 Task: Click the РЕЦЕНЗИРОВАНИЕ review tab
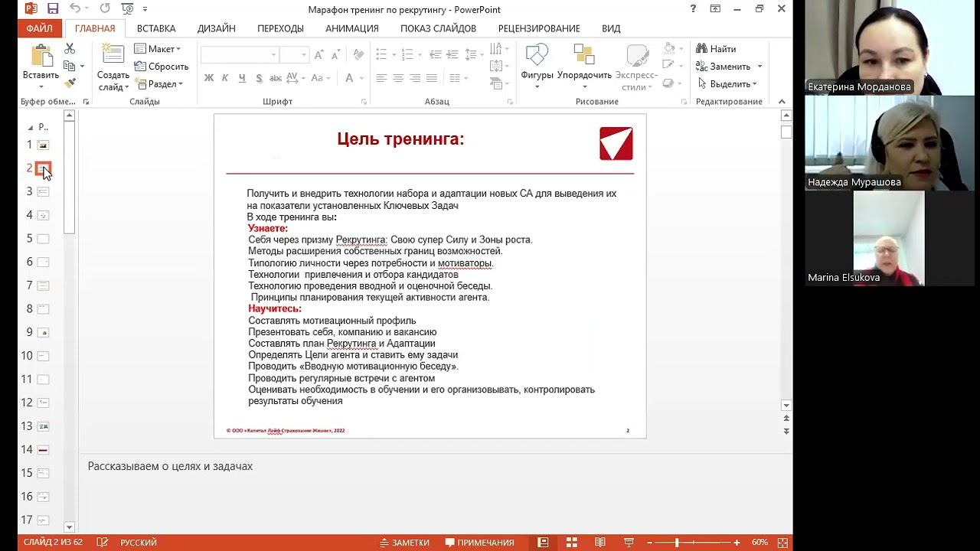(x=539, y=28)
